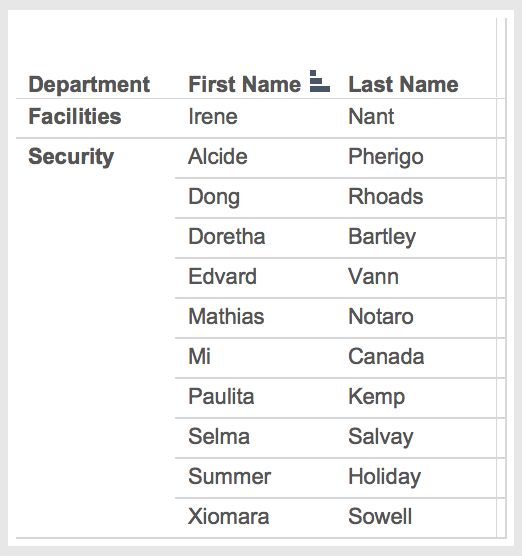Screen dimensions: 522x556
Task: Click the last name Pherigo
Action: pyautogui.click(x=386, y=157)
